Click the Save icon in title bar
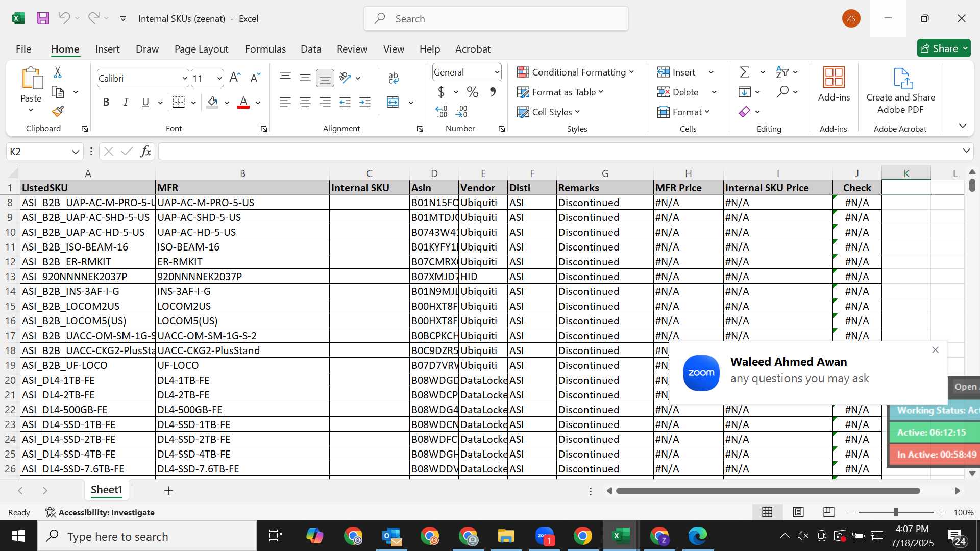 coord(43,19)
